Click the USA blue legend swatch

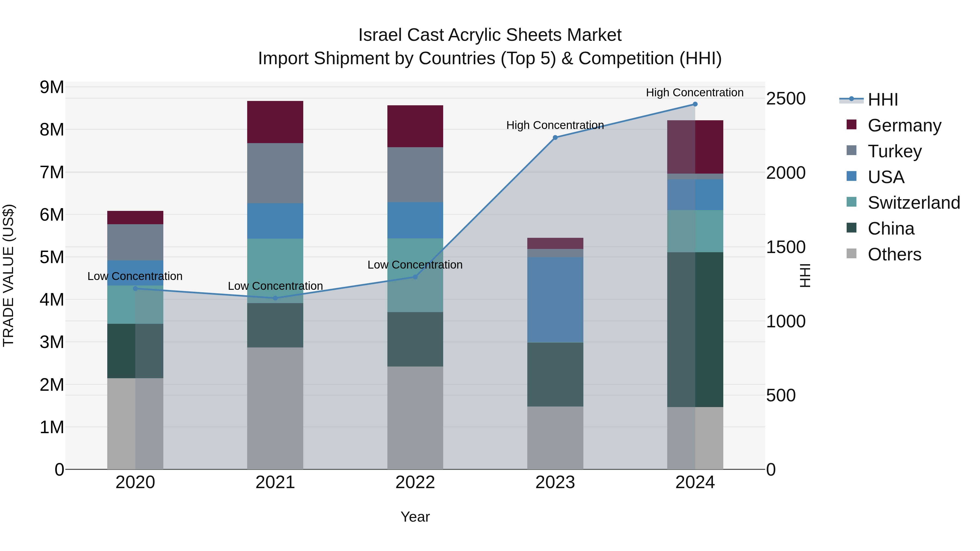tap(852, 176)
